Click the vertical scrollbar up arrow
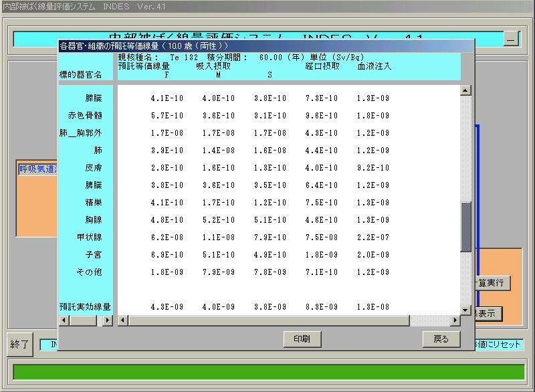 click(466, 90)
